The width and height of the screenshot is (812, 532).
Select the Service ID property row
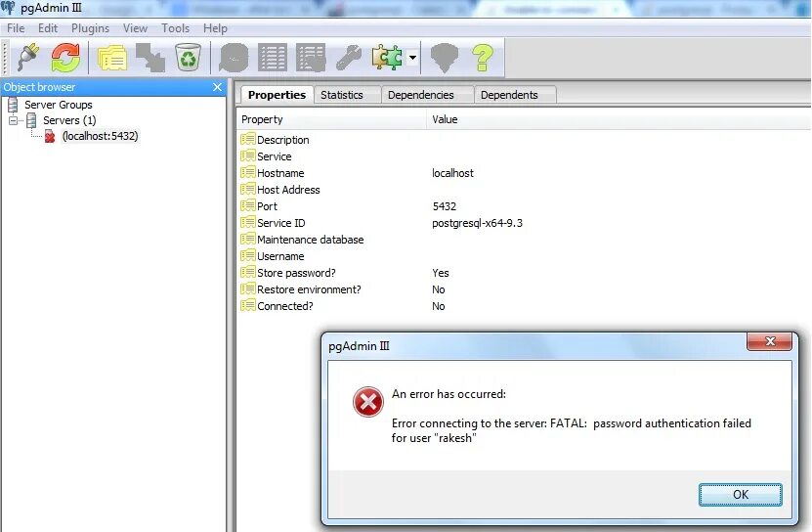[524, 223]
